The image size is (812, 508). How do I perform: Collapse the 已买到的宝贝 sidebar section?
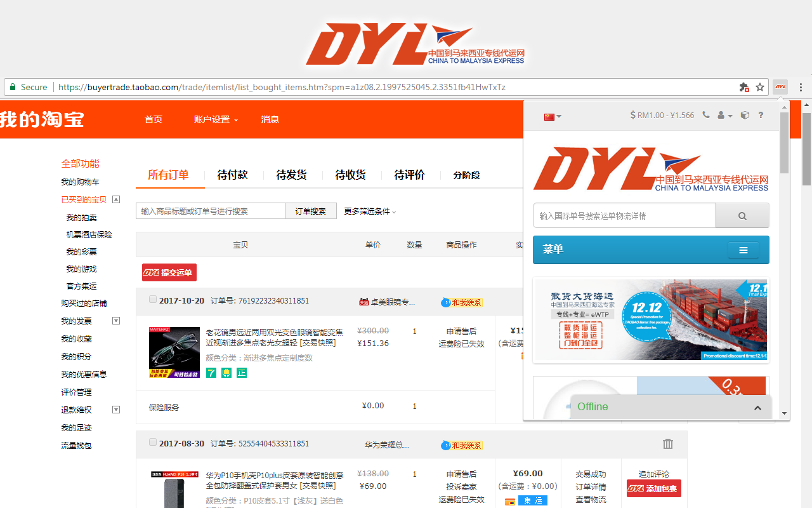116,199
